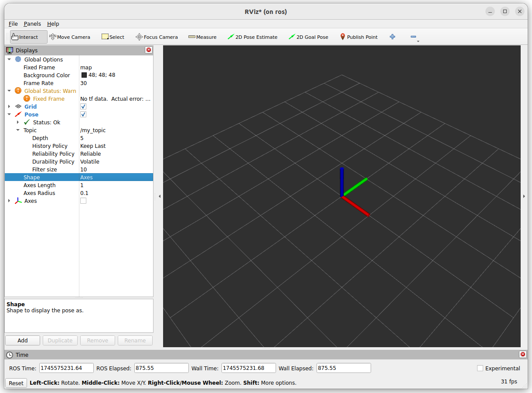Expand the Status: Ok node
Screen dimensions: 532x393
pos(18,122)
